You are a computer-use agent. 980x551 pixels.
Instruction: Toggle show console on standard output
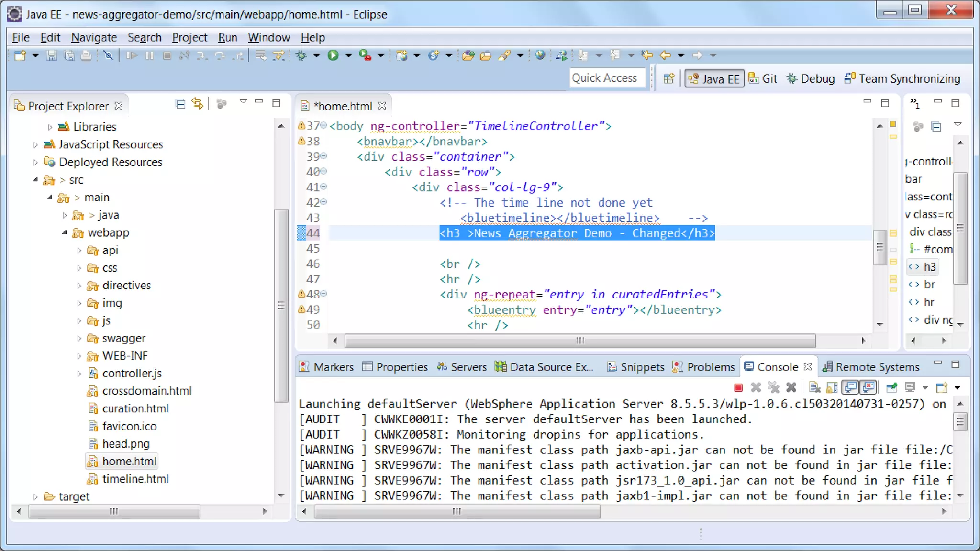point(850,387)
